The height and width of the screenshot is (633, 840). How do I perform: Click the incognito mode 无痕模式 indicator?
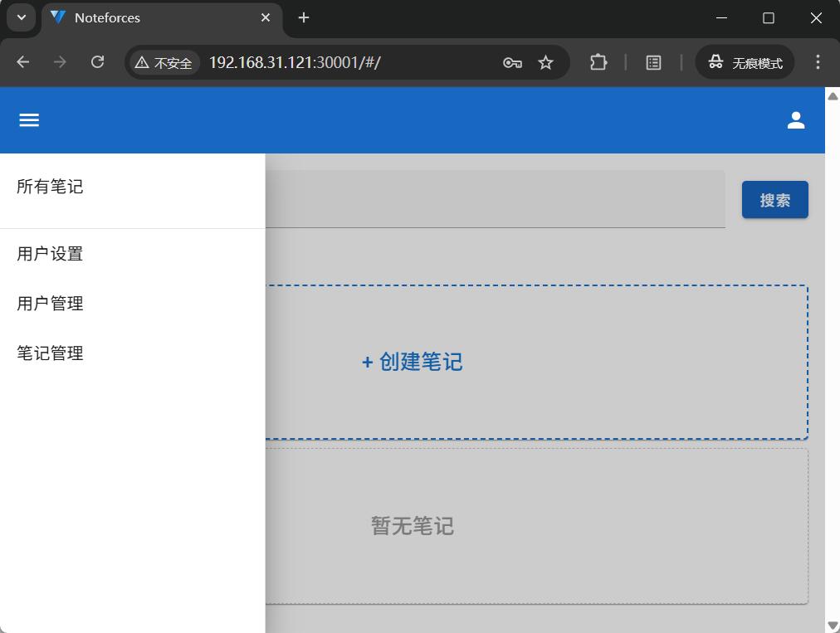point(745,63)
